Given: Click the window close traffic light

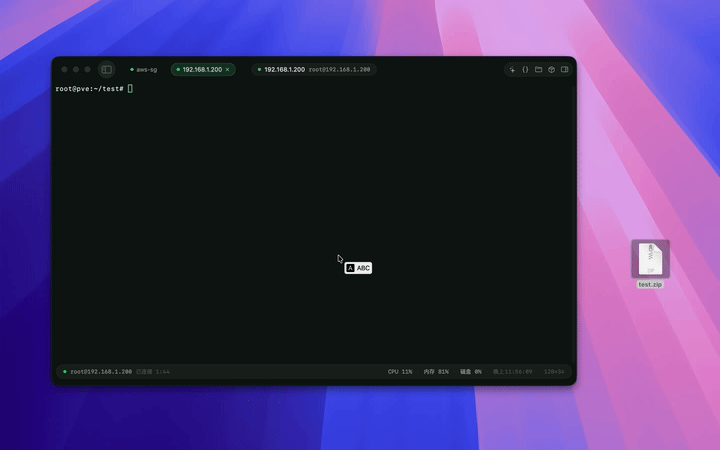Looking at the screenshot, I should pyautogui.click(x=64, y=70).
